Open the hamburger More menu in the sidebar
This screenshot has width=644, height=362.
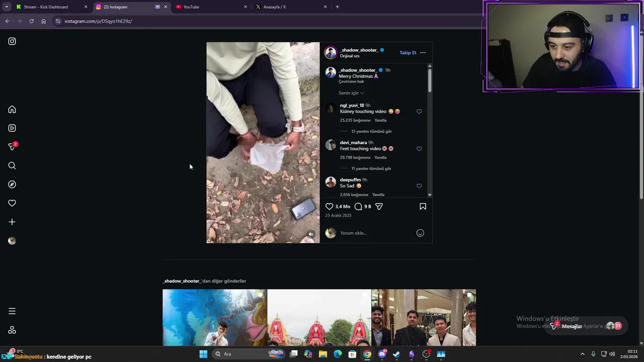point(12,311)
